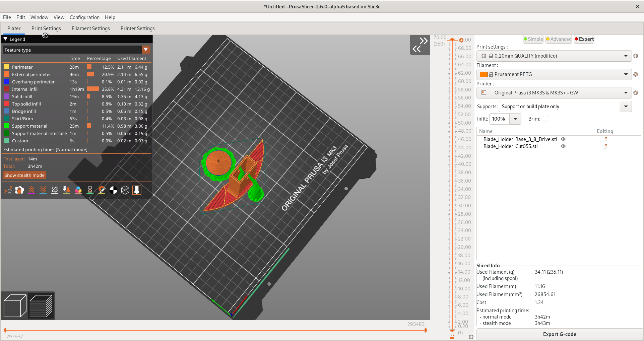Select Simple mode
The height and width of the screenshot is (341, 644).
pos(533,39)
